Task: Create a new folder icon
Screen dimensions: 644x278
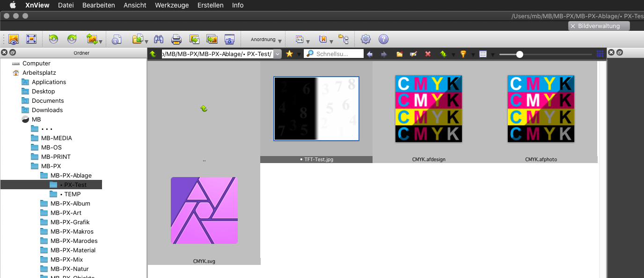Action: point(399,54)
